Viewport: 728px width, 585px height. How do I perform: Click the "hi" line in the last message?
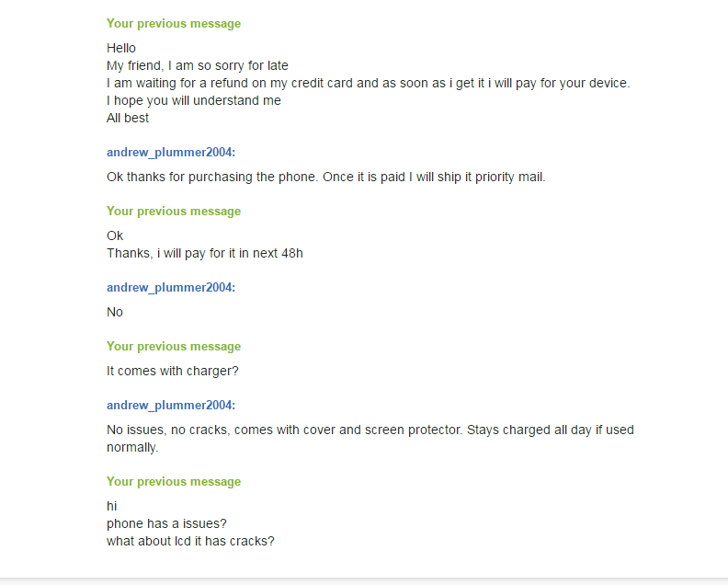(x=112, y=506)
